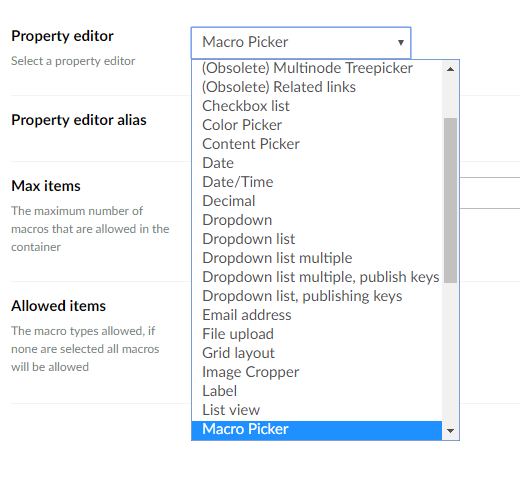Choose List view from the list

coord(317,410)
